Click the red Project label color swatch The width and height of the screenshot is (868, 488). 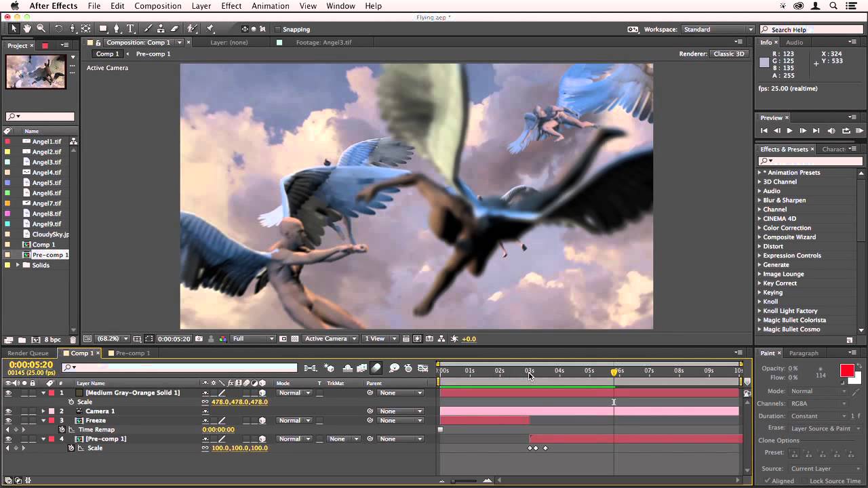click(45, 45)
